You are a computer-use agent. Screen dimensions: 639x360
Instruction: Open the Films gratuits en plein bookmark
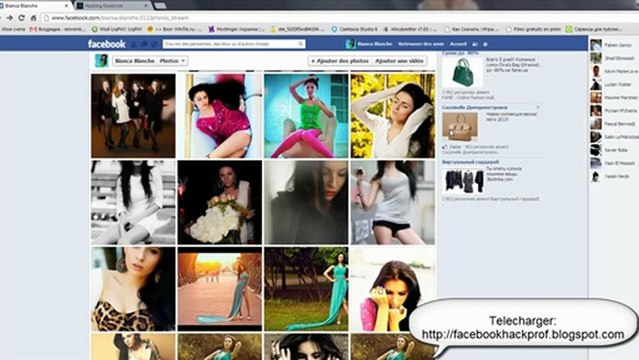533,29
